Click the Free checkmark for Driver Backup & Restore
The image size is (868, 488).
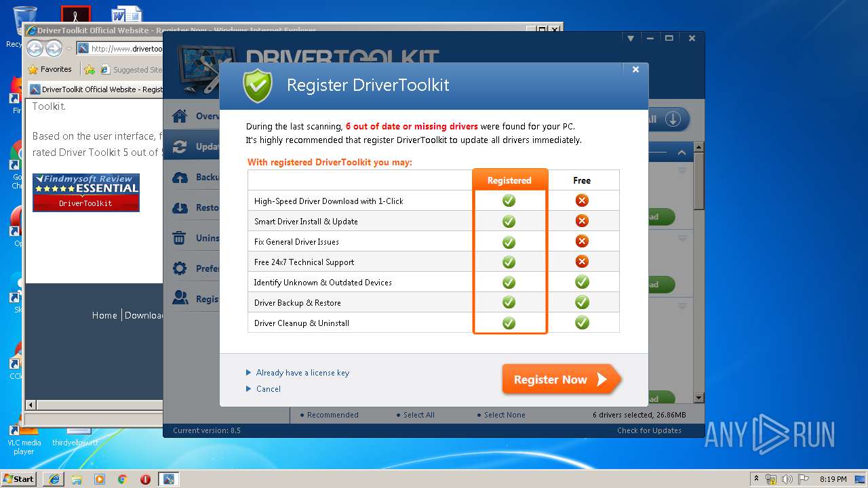point(582,302)
